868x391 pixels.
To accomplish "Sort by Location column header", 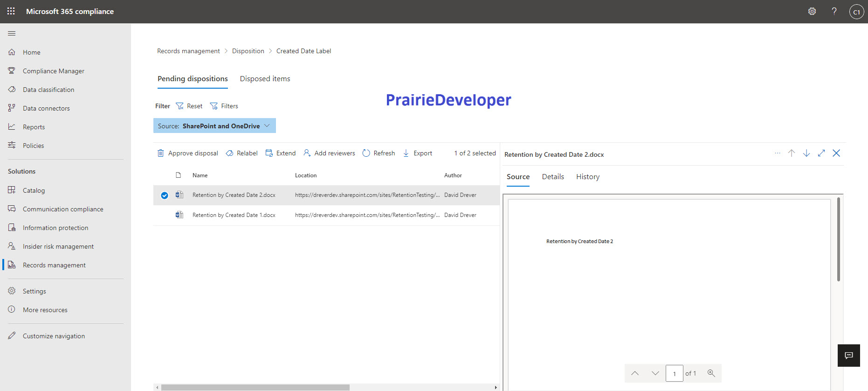I will point(306,175).
